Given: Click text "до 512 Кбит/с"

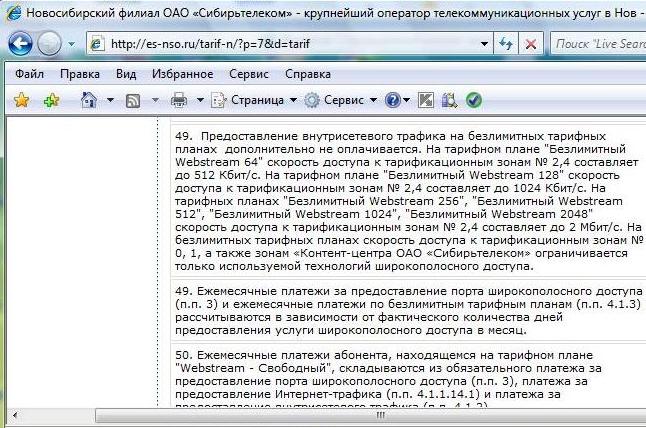Looking at the screenshot, I should coord(218,175).
